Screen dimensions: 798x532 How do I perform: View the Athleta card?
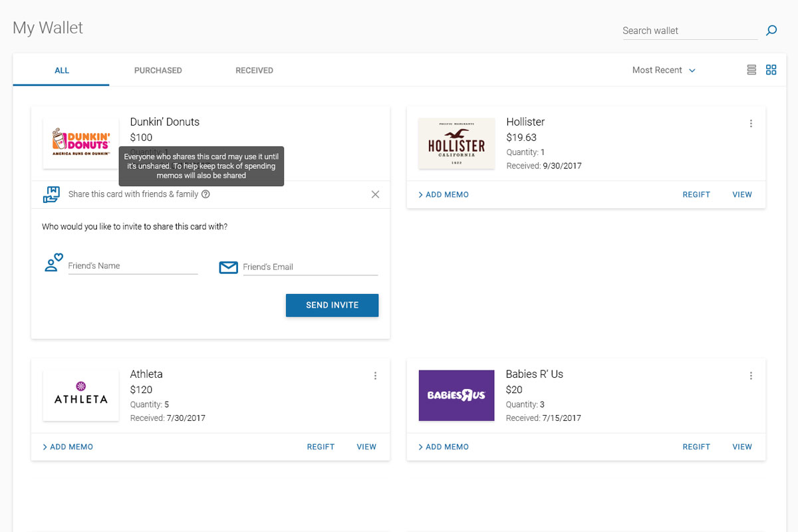[x=366, y=447]
